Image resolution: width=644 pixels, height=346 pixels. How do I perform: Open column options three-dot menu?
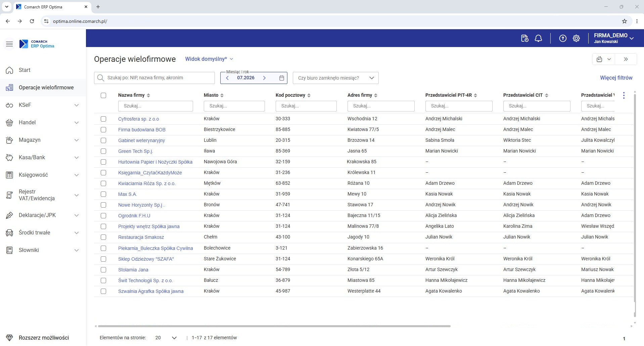pos(624,95)
